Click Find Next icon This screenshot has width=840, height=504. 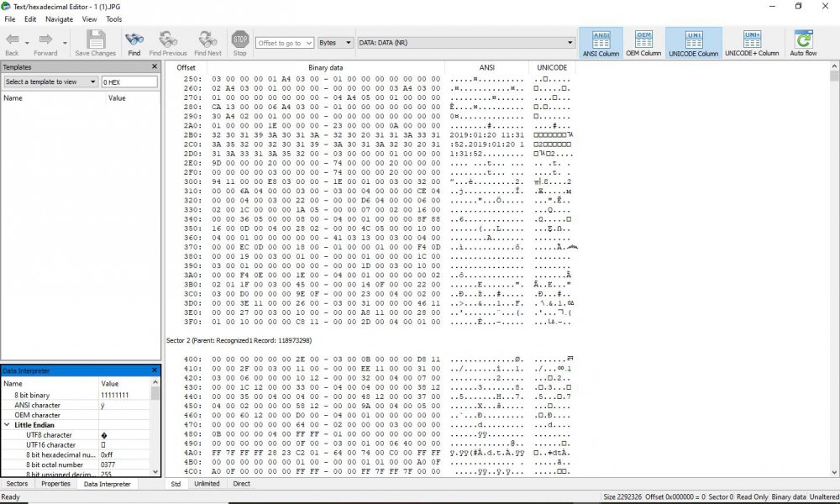pos(207,39)
